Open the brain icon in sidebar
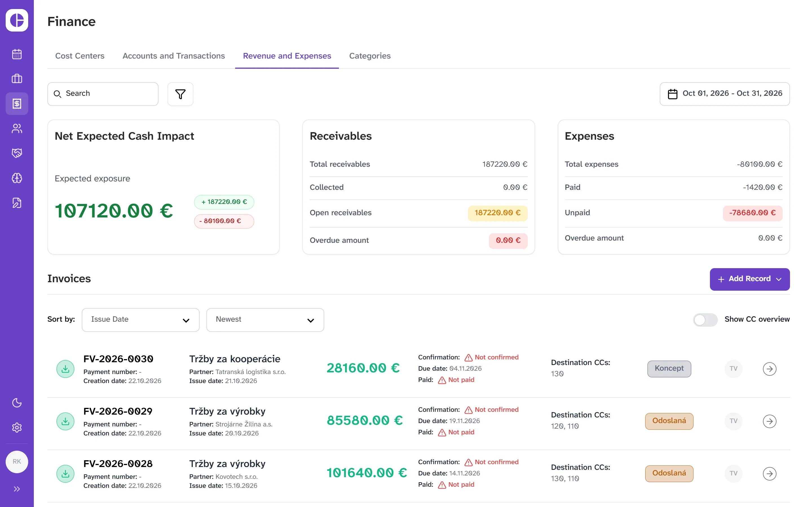Viewport: 812px width, 507px height. click(17, 178)
